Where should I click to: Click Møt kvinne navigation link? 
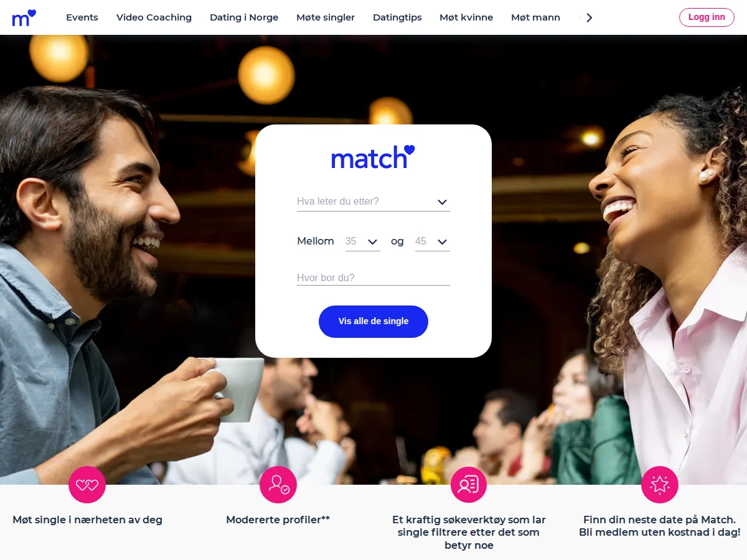click(466, 17)
